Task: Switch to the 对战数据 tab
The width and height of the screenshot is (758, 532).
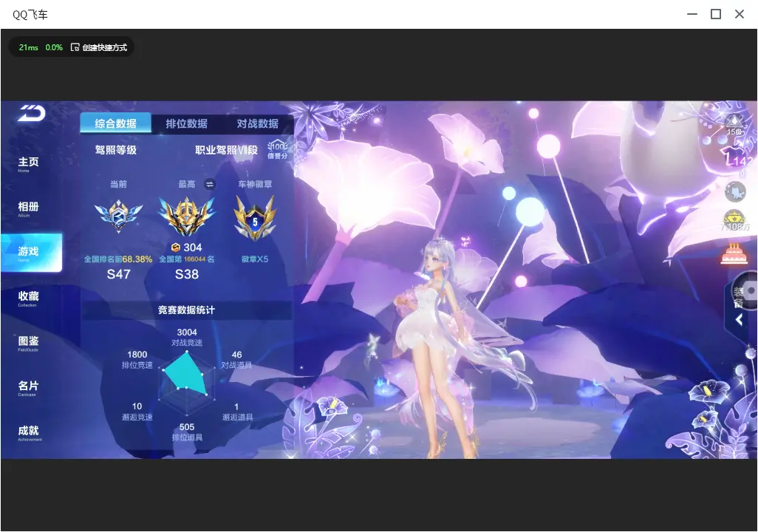Action: coord(258,123)
